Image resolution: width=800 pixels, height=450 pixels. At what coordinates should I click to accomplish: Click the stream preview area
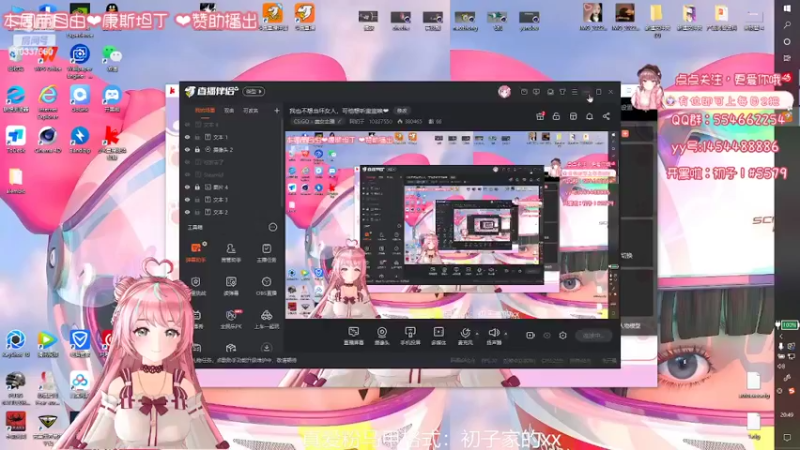tap(447, 225)
